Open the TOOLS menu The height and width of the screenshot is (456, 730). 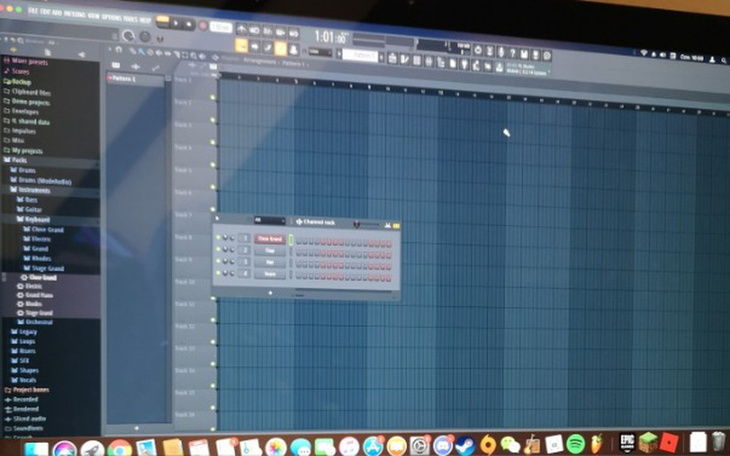coord(131,18)
